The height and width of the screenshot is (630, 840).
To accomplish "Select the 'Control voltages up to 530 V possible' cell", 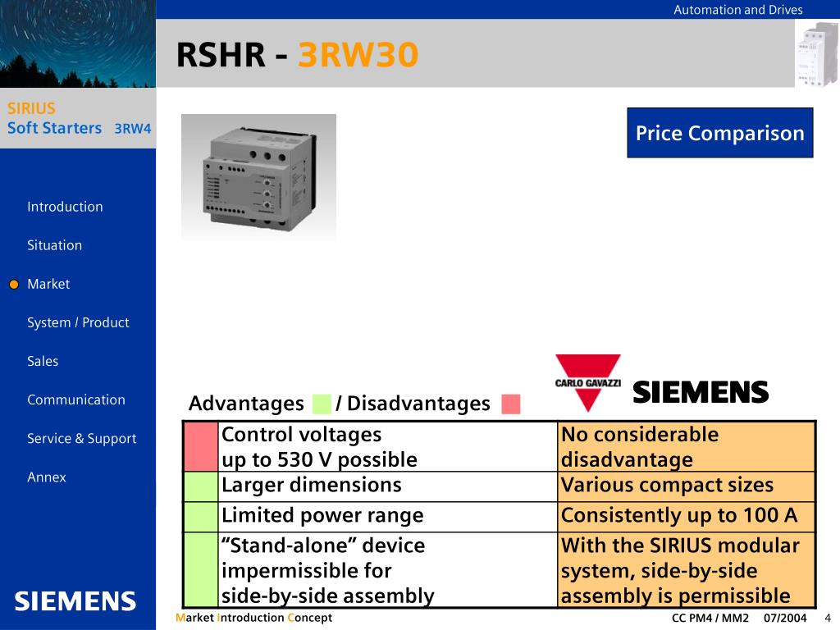I will (x=388, y=447).
